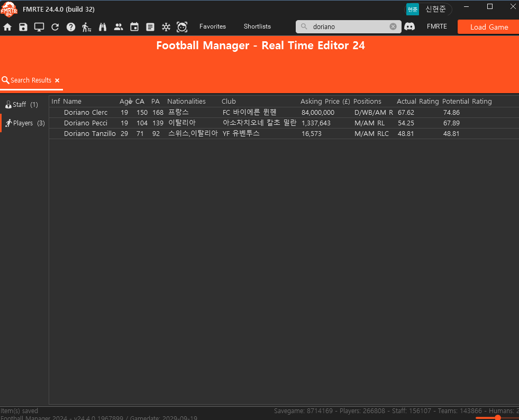Image resolution: width=519 pixels, height=420 pixels.
Task: Click the Home icon in toolbar
Action: pos(7,27)
